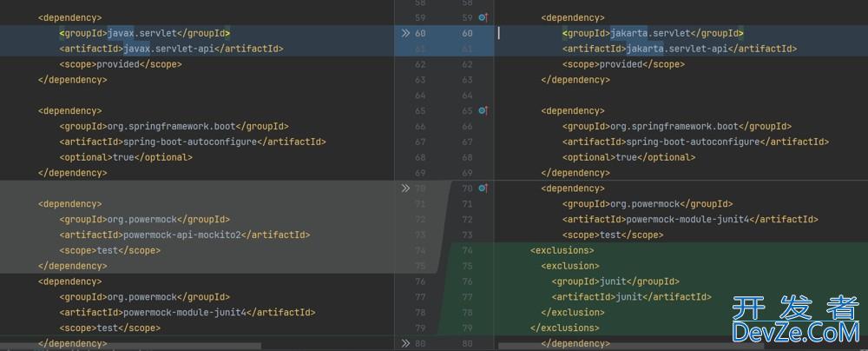Apply line 80 change using arrows

click(x=405, y=343)
